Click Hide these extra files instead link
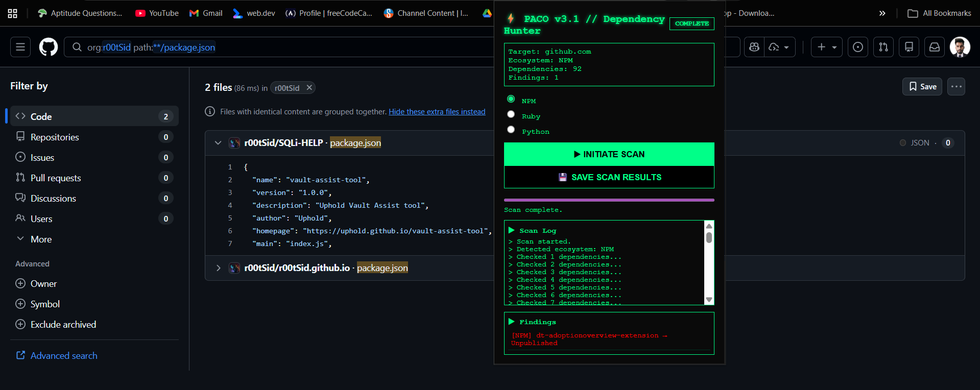The width and height of the screenshot is (980, 390). tap(437, 112)
